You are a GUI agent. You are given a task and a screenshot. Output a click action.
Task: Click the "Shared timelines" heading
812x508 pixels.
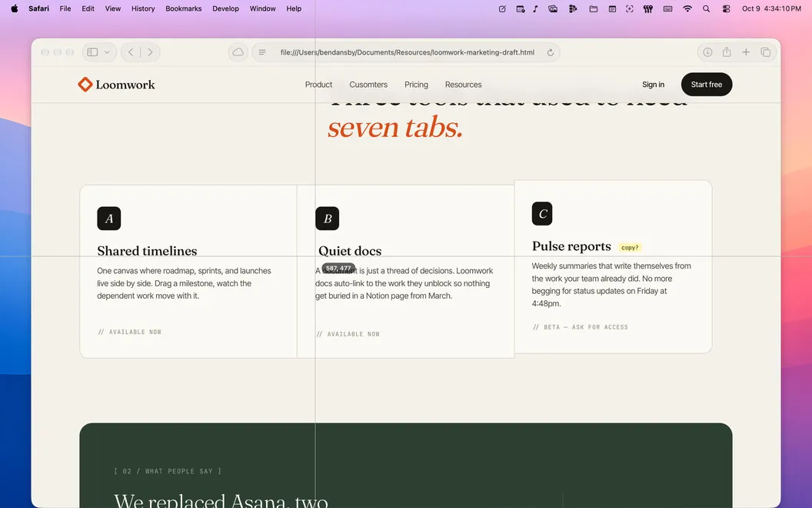(x=147, y=251)
